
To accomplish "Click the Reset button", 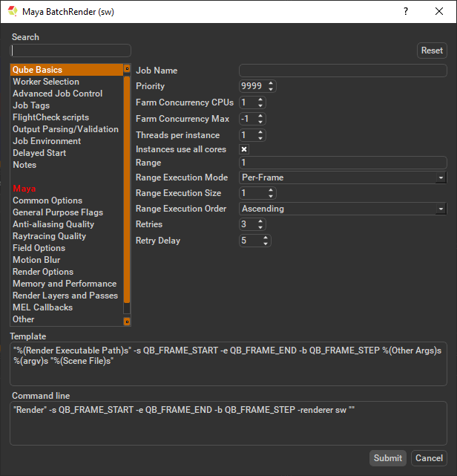I will (432, 50).
